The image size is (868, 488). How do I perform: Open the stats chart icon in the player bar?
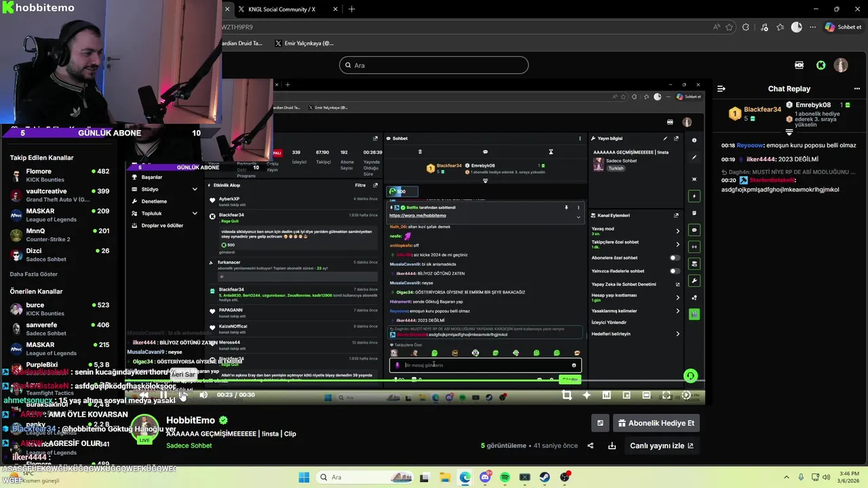click(x=606, y=395)
